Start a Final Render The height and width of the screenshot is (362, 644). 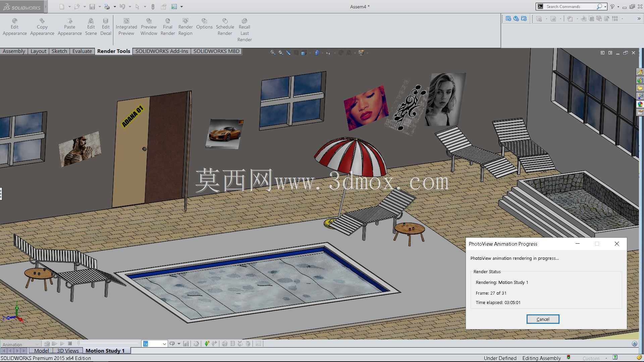(x=168, y=27)
